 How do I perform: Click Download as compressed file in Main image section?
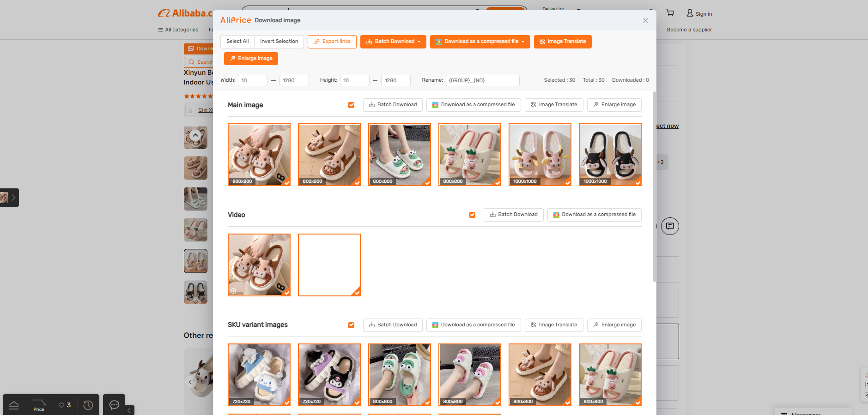click(x=473, y=105)
